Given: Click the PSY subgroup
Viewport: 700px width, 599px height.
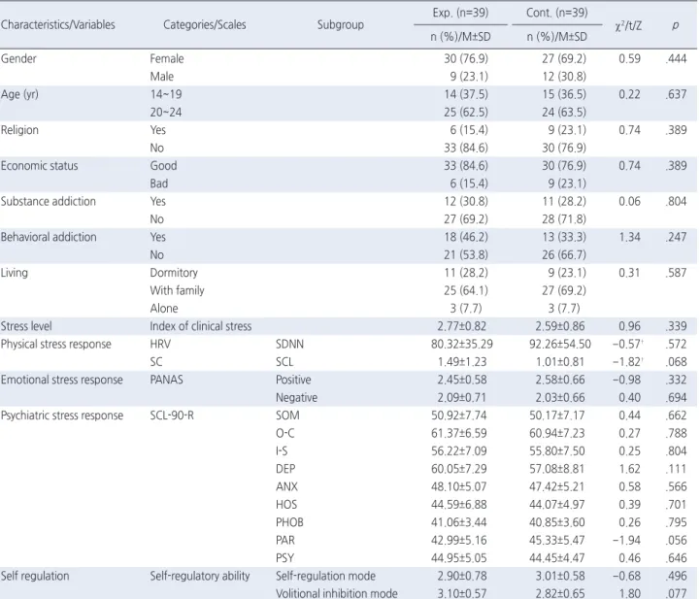Looking at the screenshot, I should [x=284, y=558].
